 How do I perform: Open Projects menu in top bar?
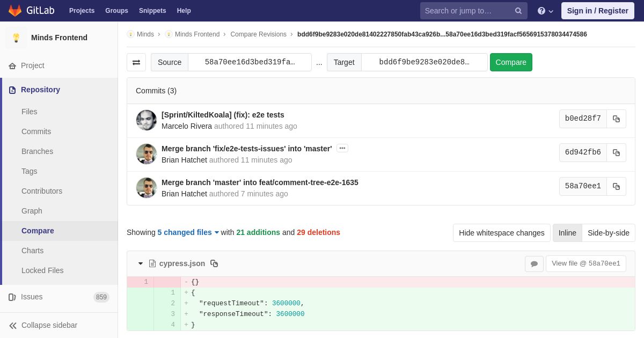(82, 11)
